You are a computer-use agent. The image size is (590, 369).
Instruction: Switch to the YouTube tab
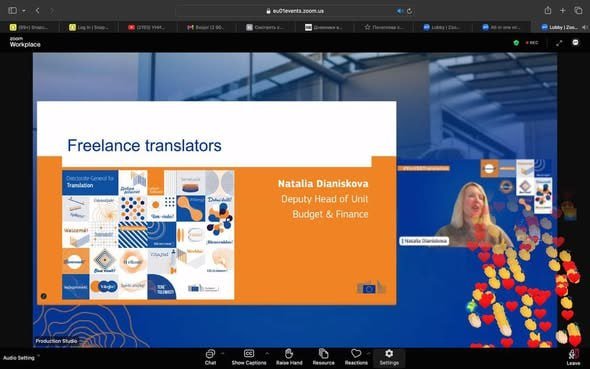(x=148, y=27)
